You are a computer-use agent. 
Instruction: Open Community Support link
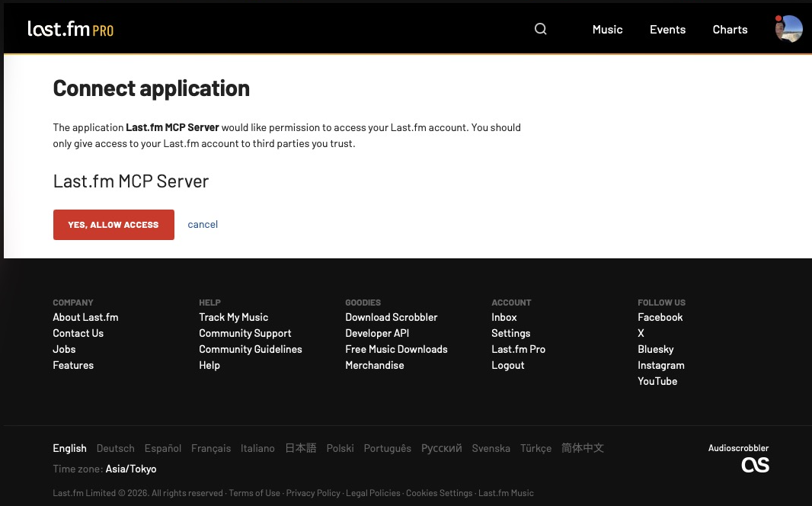tap(245, 333)
